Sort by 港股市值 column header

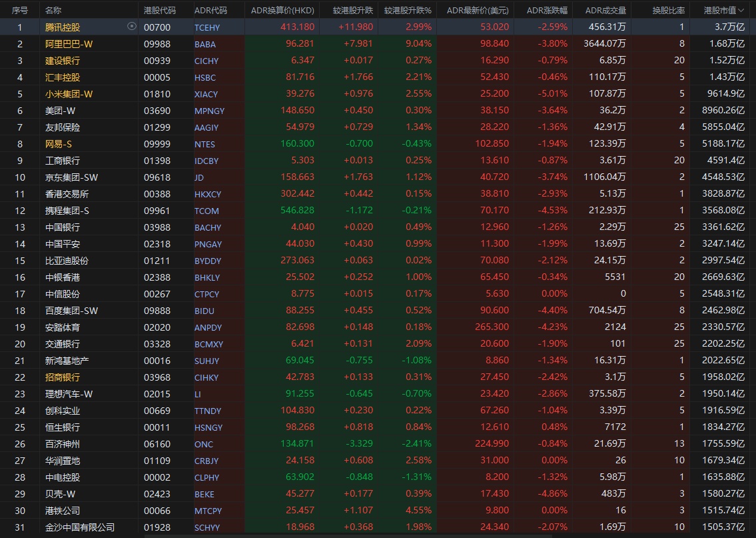pyautogui.click(x=720, y=11)
